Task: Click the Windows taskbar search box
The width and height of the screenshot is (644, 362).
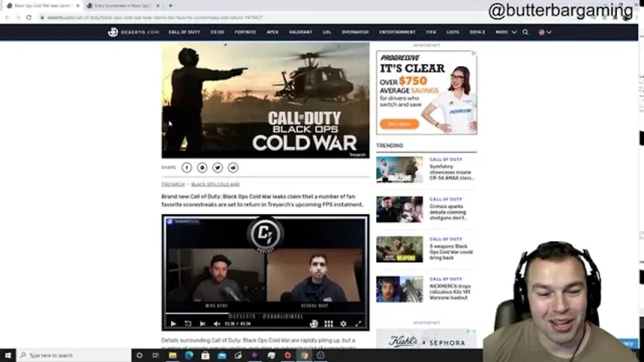Action: [73, 355]
